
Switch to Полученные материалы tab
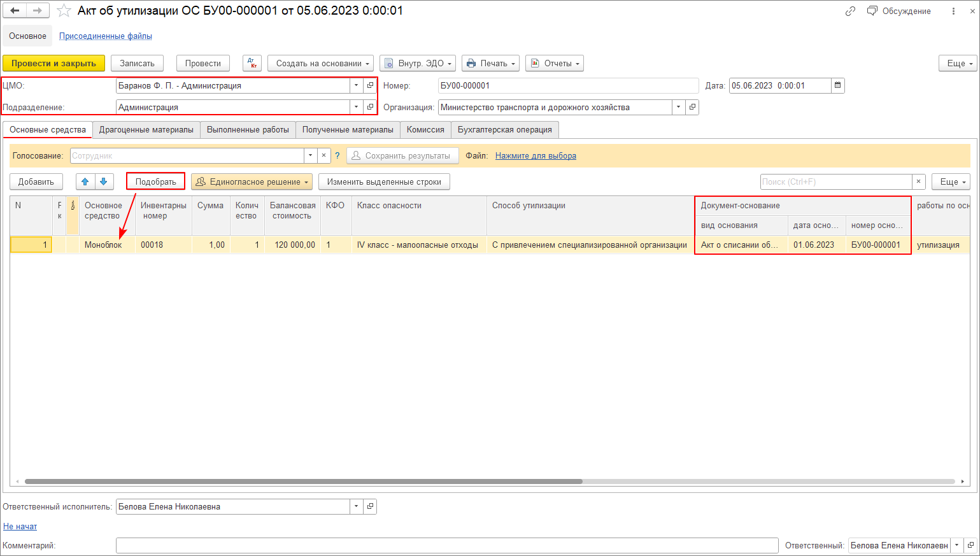[x=348, y=129]
